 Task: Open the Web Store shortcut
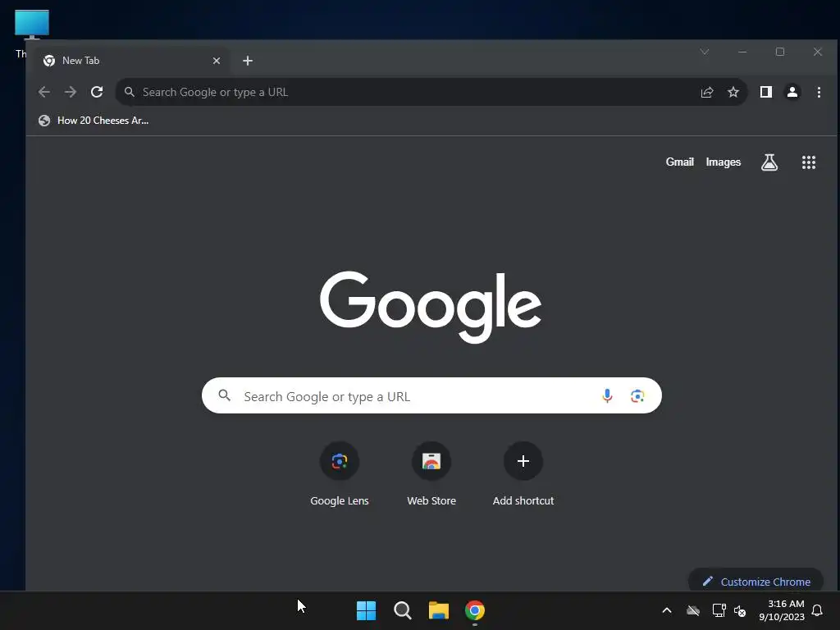pyautogui.click(x=431, y=474)
